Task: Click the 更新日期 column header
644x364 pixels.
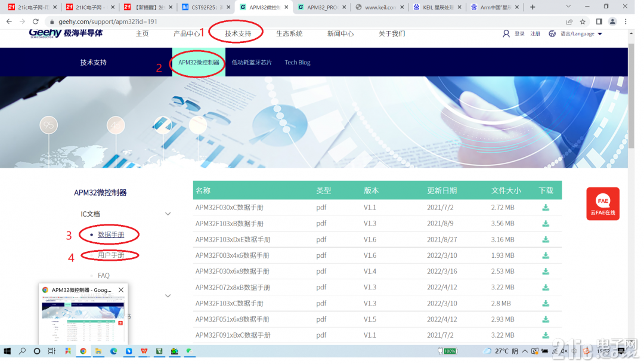Action: [442, 190]
